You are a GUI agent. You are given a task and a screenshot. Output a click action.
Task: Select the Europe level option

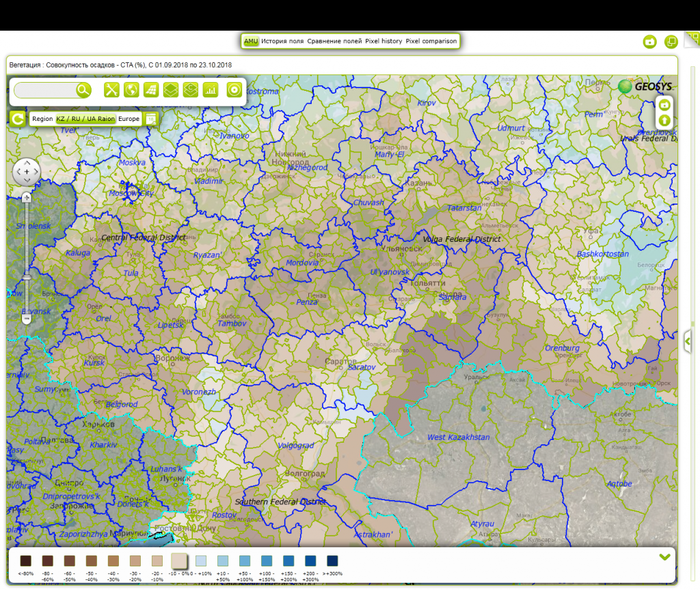point(129,119)
